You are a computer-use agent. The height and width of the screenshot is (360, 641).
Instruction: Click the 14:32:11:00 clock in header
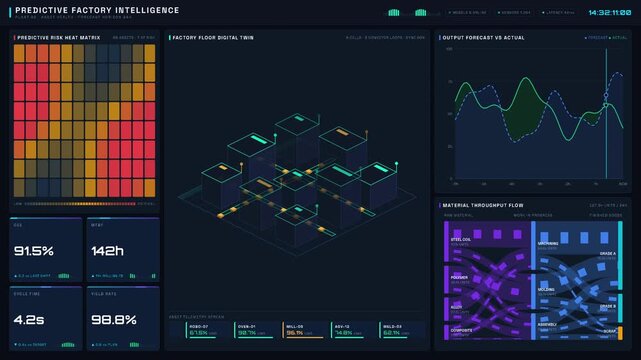tap(610, 13)
